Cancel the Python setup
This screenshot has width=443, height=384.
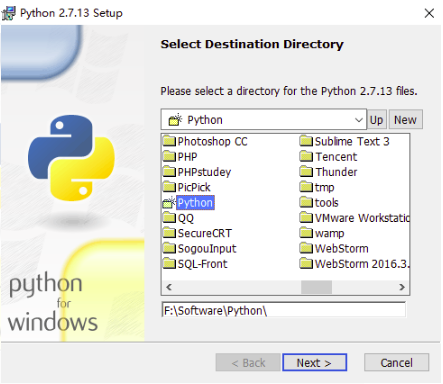(x=396, y=363)
